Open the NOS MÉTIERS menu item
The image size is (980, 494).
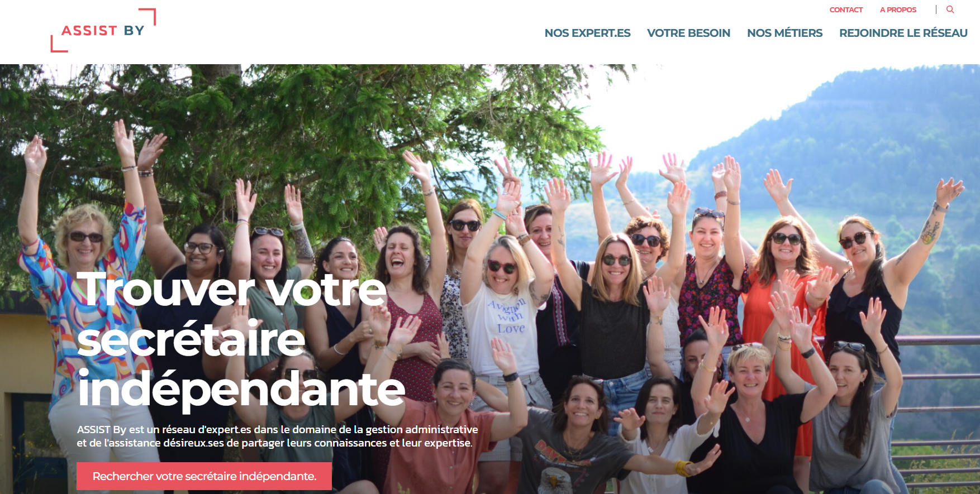[x=784, y=33]
